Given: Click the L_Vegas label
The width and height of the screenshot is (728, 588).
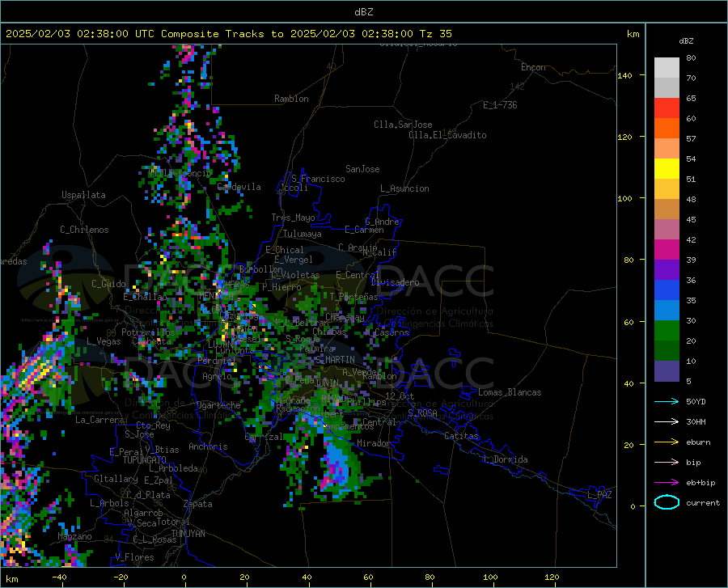Looking at the screenshot, I should pyautogui.click(x=104, y=341).
